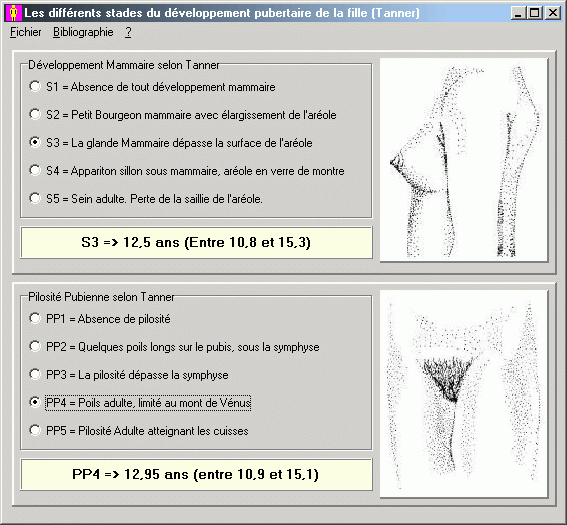Click the PP4 age result field
The image size is (567, 525).
(196, 474)
